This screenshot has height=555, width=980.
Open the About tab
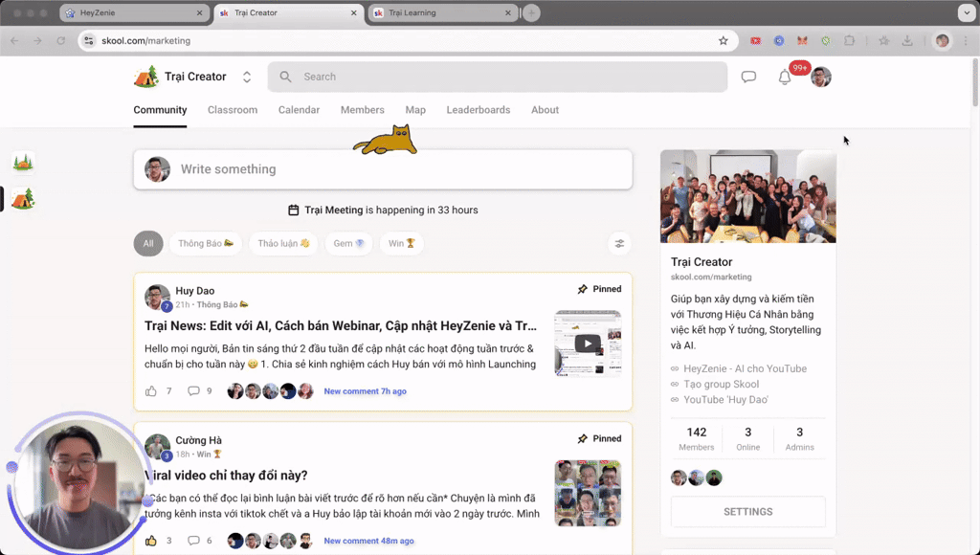(545, 110)
